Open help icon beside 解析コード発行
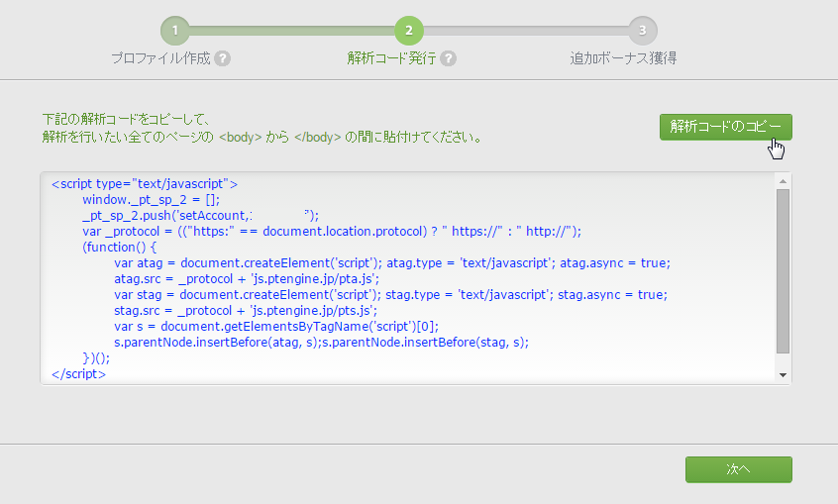 [449, 58]
